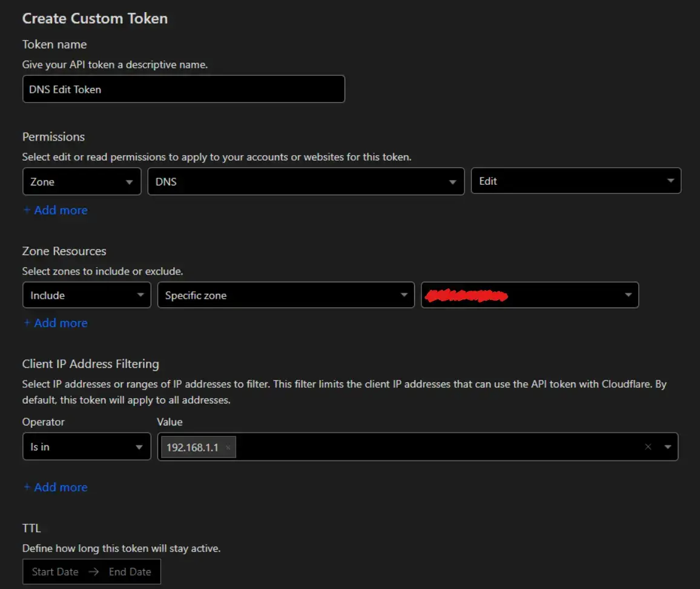Click inside the IP address Value input area
The image size is (700, 589).
(x=437, y=447)
